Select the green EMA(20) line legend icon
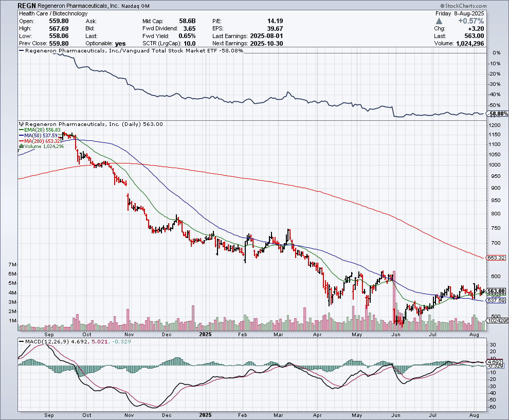509x420 pixels. pos(22,130)
